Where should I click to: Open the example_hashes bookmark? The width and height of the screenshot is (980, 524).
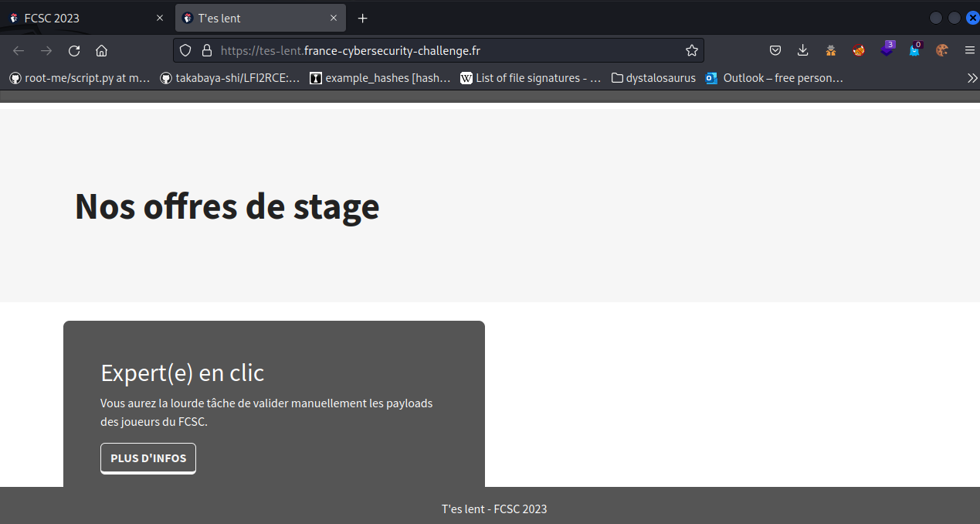[x=380, y=78]
